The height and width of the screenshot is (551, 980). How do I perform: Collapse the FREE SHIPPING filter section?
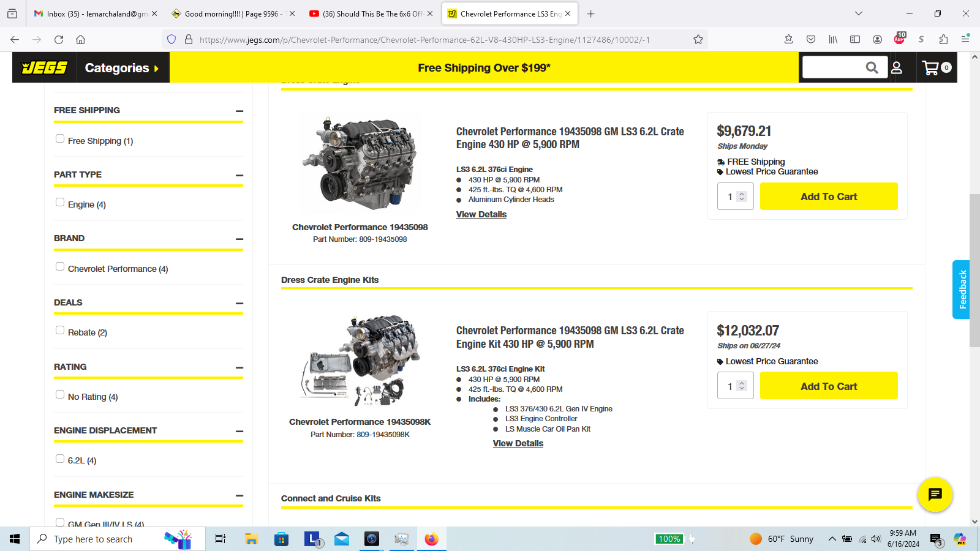point(239,111)
